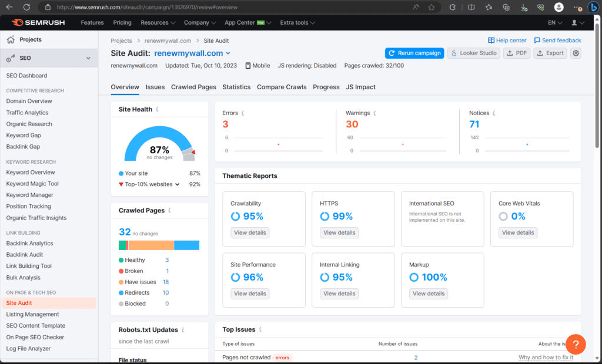Open Backlink Audit in sidebar

click(x=25, y=255)
